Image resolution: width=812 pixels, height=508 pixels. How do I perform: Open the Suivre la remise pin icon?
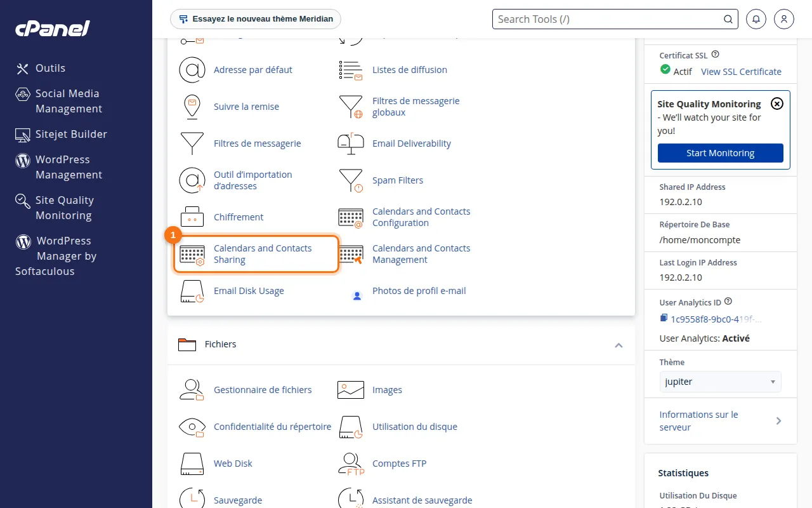(192, 107)
